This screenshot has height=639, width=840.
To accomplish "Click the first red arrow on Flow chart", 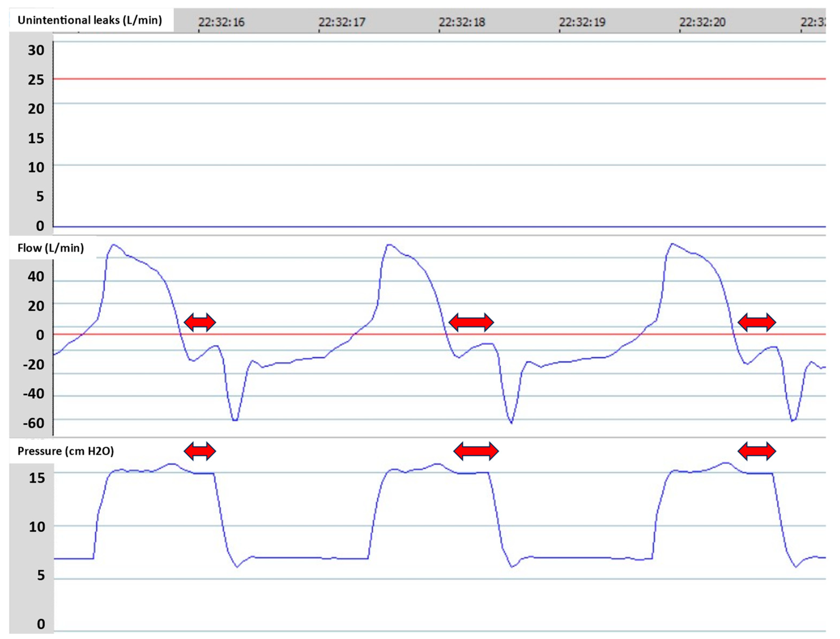I will [200, 323].
